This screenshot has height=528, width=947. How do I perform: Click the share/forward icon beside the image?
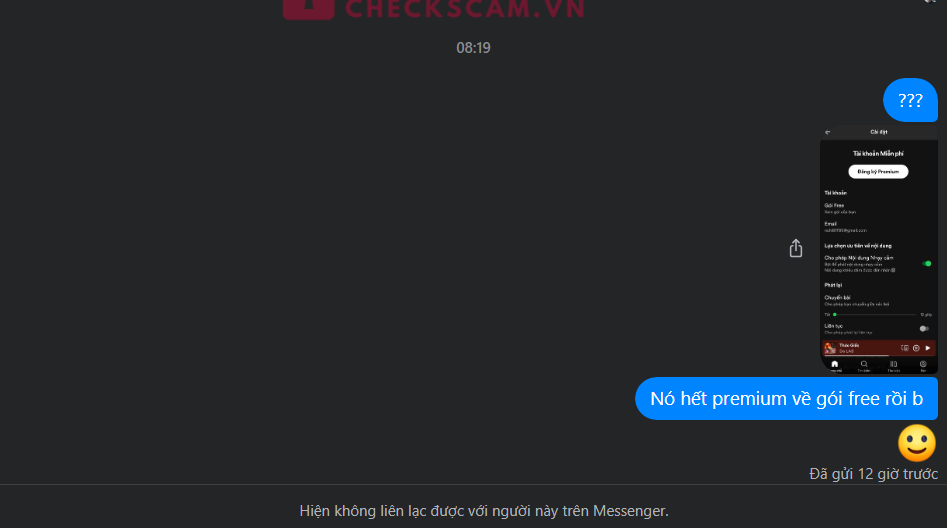coord(795,248)
